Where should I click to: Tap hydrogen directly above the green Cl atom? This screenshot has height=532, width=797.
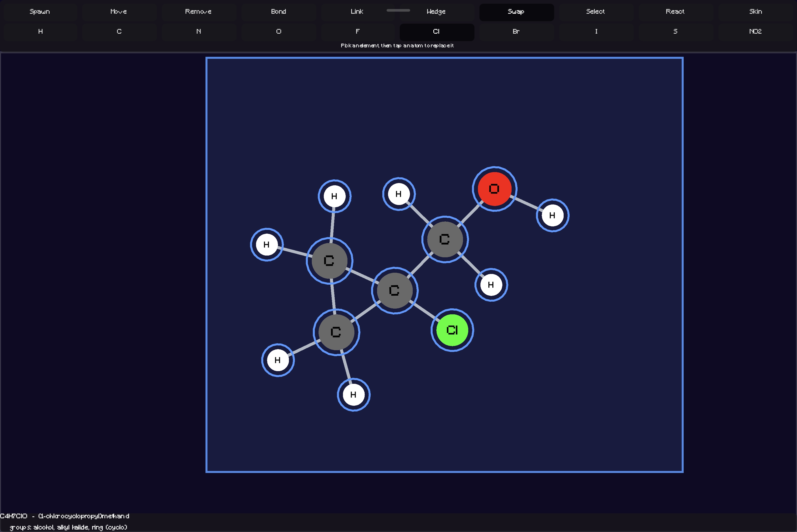[491, 285]
